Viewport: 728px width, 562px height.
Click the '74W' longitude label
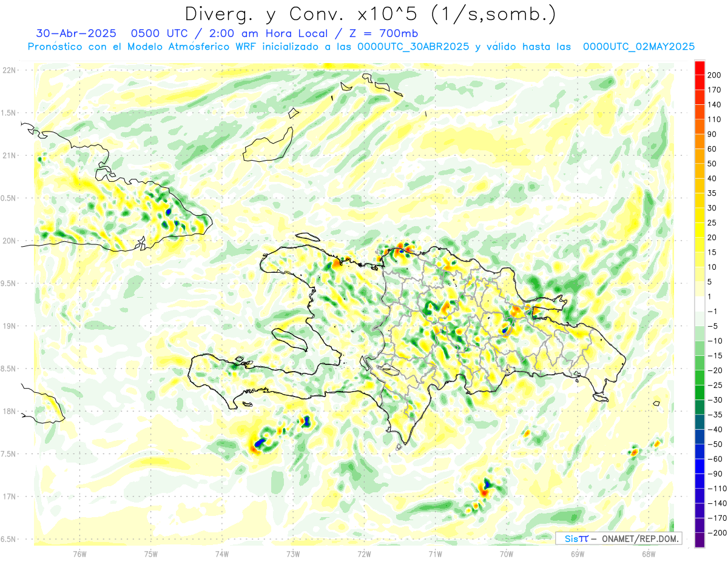(x=221, y=554)
